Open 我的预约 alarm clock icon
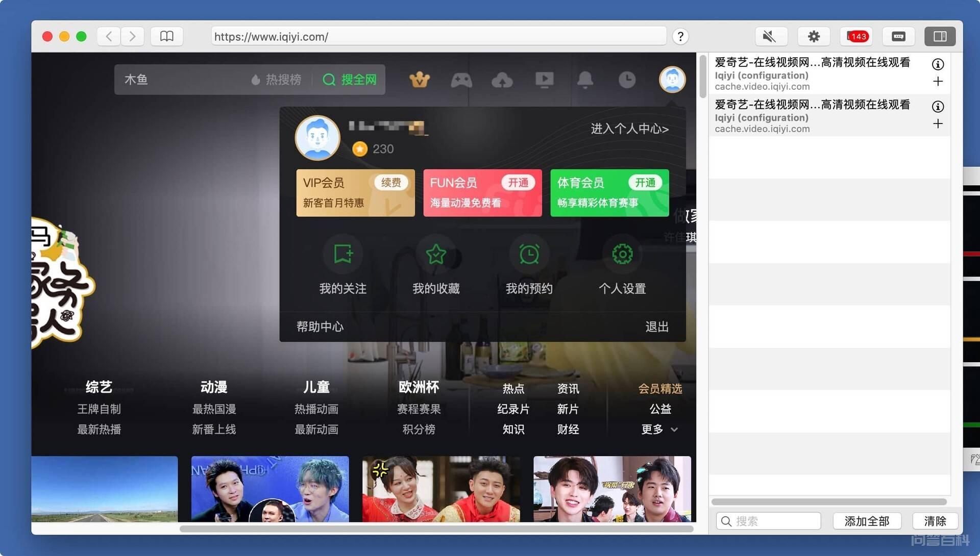This screenshot has width=980, height=556. [529, 254]
